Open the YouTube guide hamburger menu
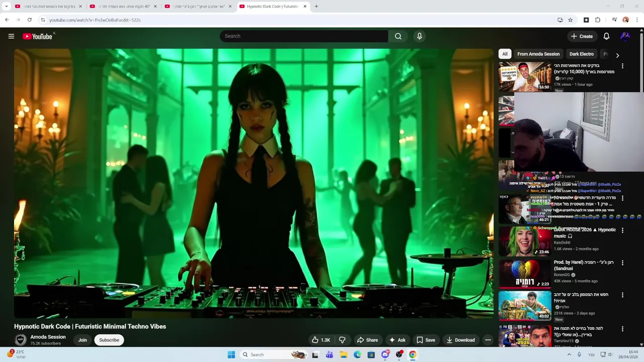Image resolution: width=644 pixels, height=362 pixels. [11, 36]
